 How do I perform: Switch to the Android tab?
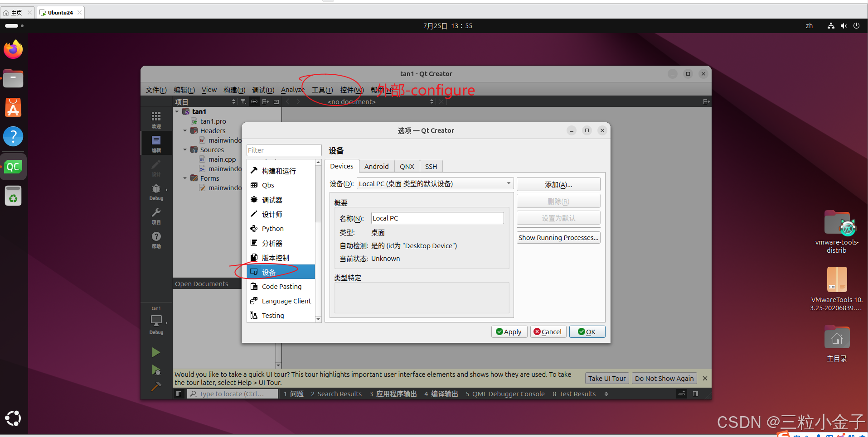click(x=377, y=167)
